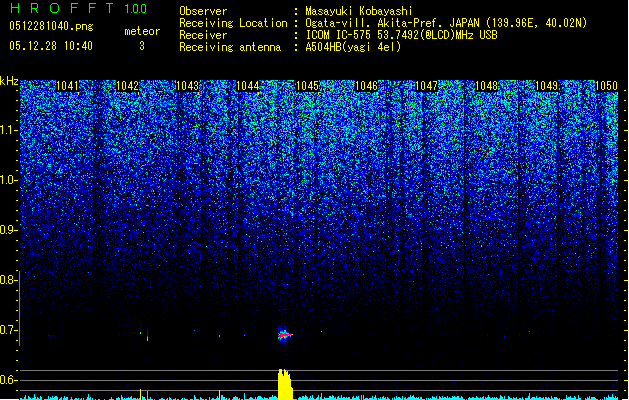Click the 'Receiving antenna' label

[x=230, y=47]
